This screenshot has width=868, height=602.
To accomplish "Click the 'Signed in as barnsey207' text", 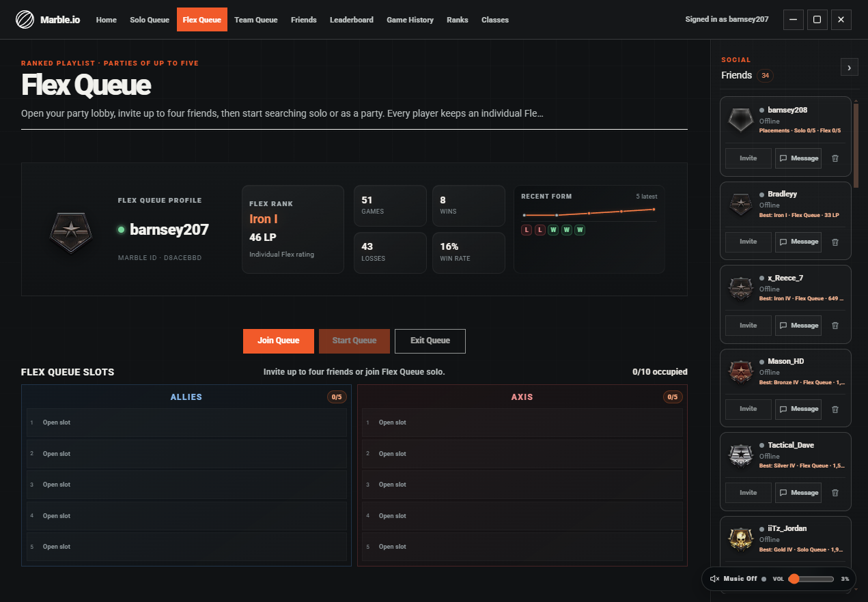I will pyautogui.click(x=727, y=20).
